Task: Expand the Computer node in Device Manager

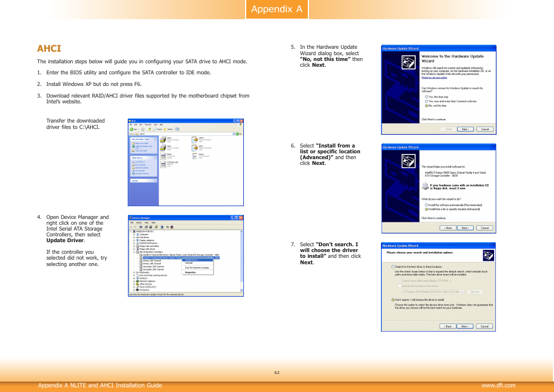Action: 134,235
